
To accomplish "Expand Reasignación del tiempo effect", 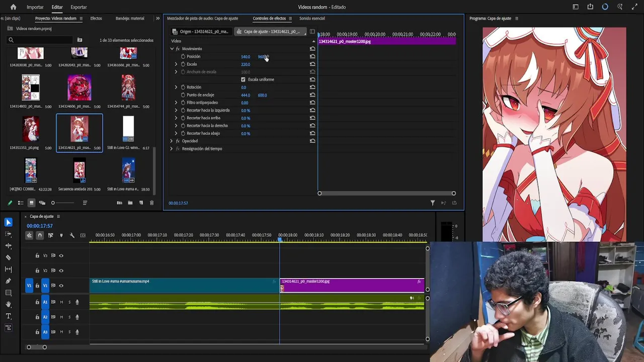I will [172, 149].
